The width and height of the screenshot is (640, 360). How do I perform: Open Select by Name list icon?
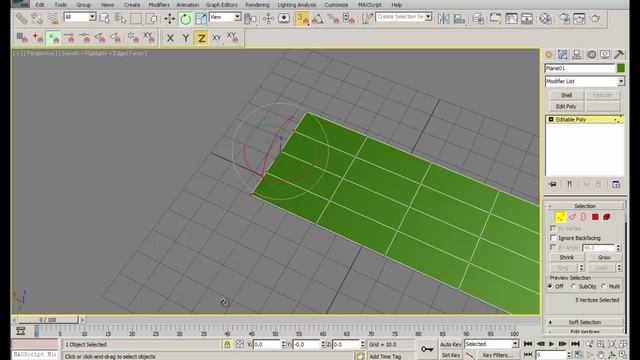[120, 18]
